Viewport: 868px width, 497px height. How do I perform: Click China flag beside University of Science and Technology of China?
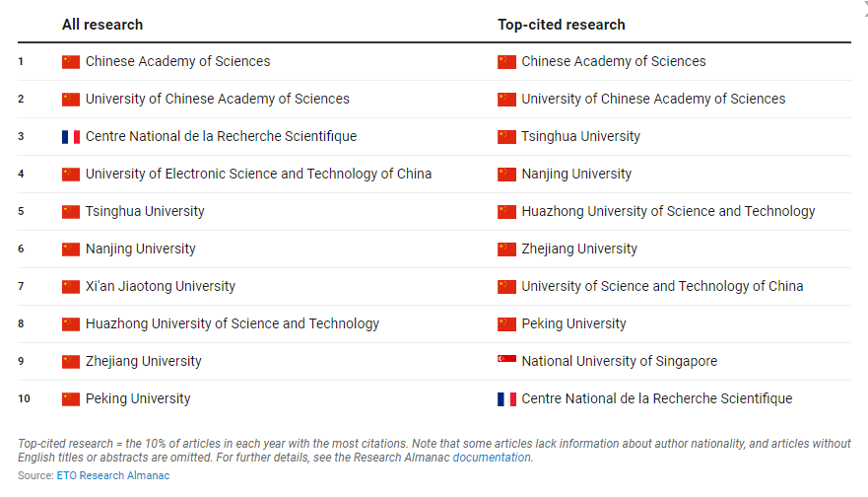tap(506, 287)
